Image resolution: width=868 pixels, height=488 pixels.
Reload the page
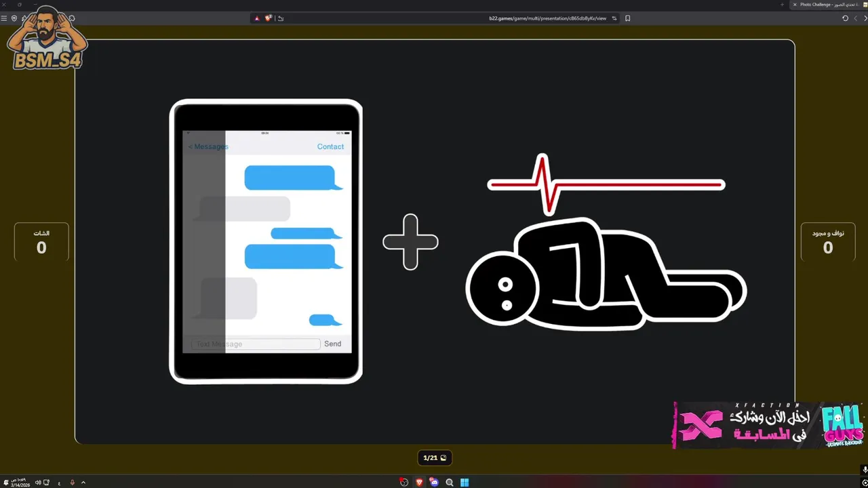point(845,18)
